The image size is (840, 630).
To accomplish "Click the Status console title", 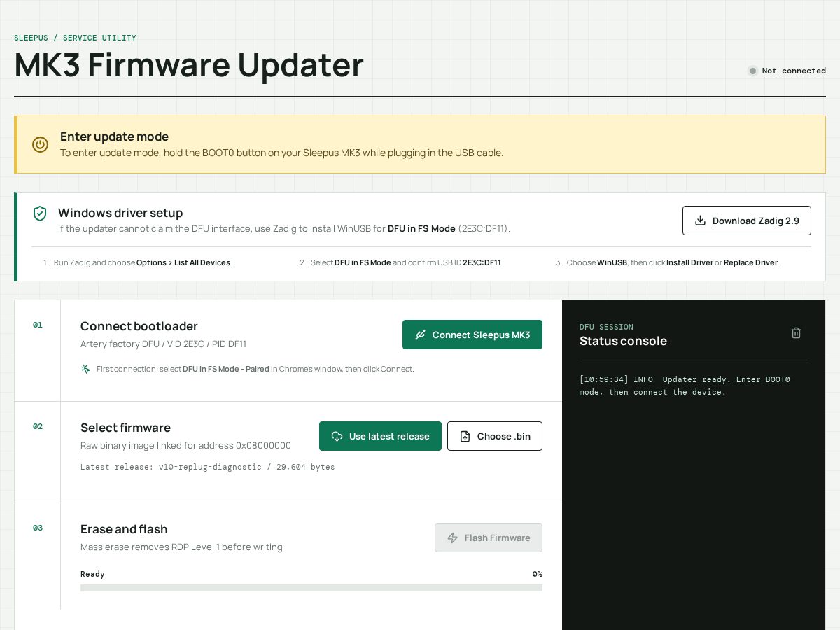I will tap(623, 341).
